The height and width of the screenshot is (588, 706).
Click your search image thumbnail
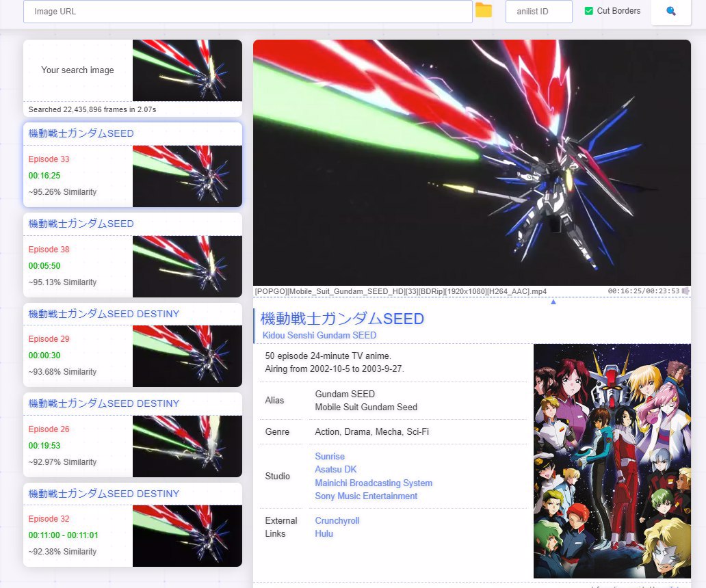(x=187, y=70)
